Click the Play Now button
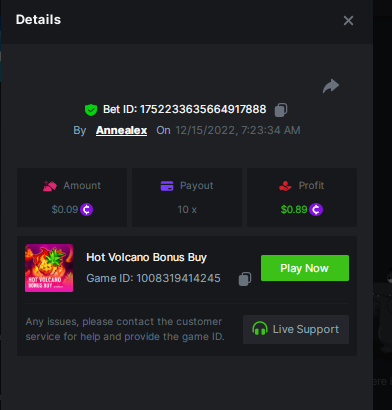392x410 pixels. point(305,268)
